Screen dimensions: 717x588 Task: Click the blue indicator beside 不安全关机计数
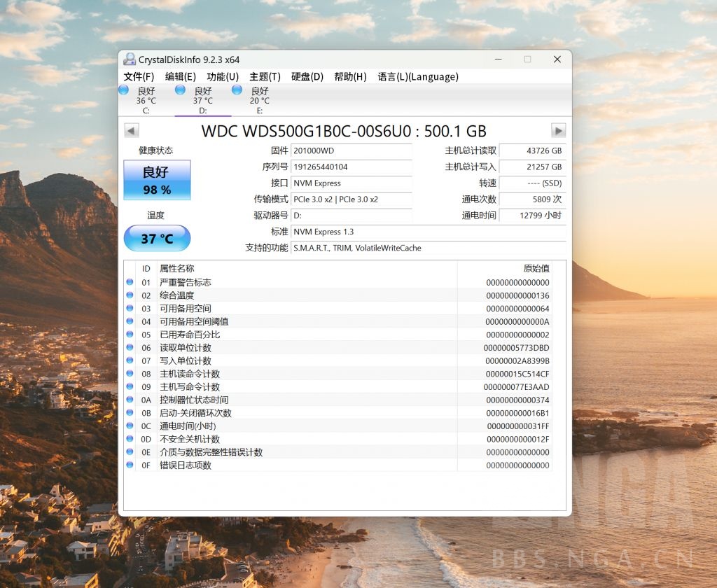pyautogui.click(x=130, y=439)
